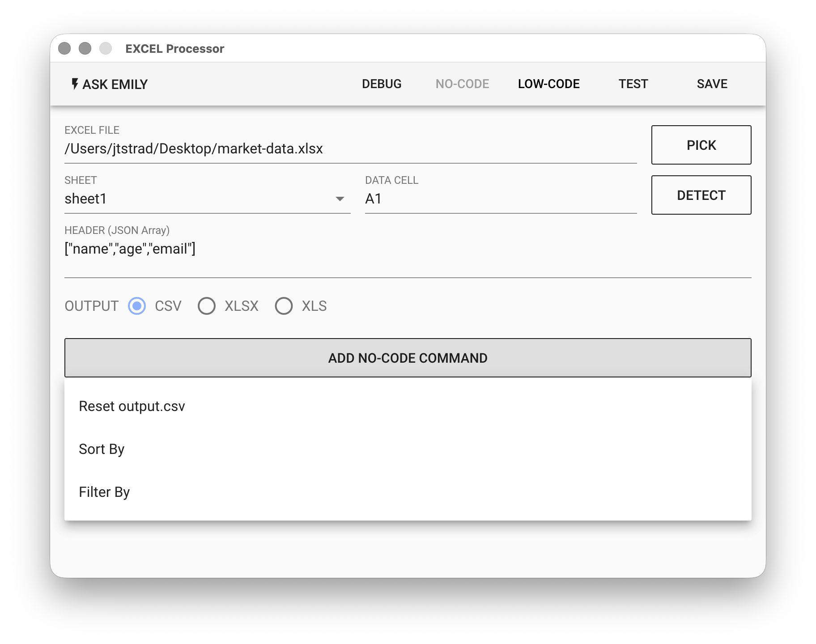Click the Excel file path field
Image resolution: width=816 pixels, height=644 pixels.
pos(350,149)
